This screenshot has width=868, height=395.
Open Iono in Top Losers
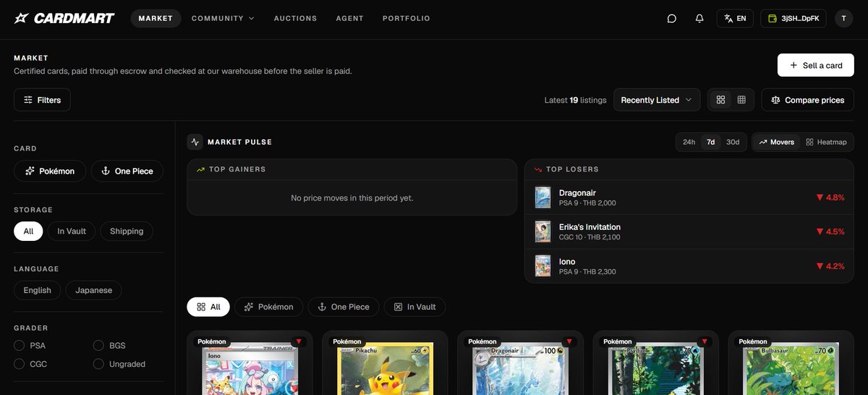689,266
